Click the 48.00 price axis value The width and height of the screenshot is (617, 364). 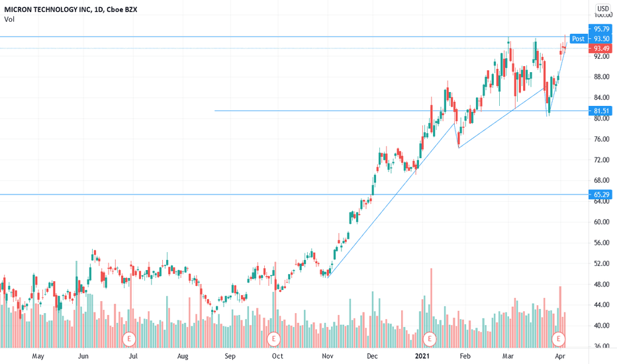pos(601,284)
